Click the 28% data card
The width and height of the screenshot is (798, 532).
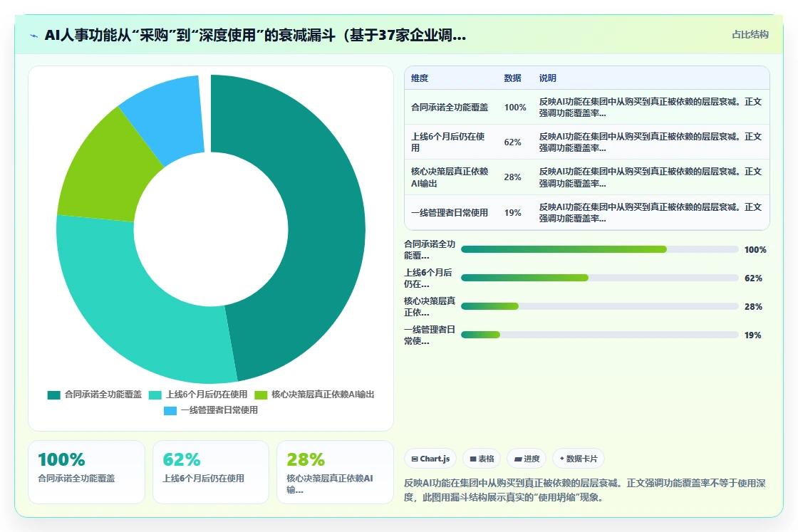click(x=335, y=472)
